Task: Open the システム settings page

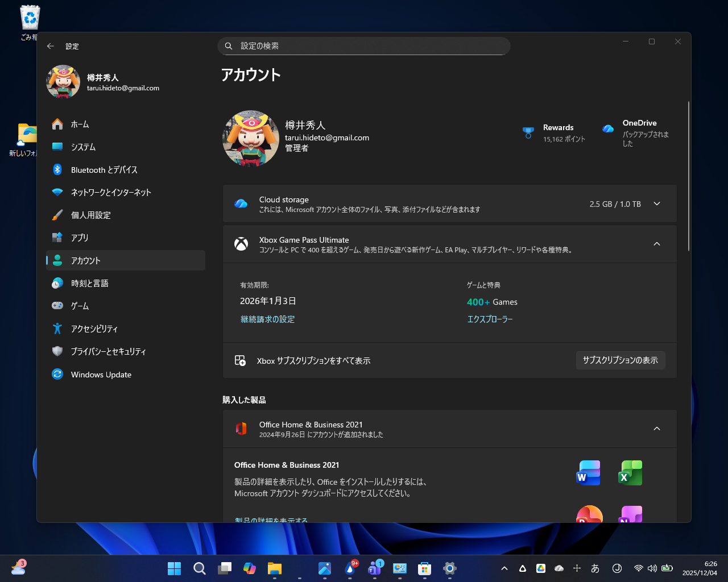Action: coord(126,147)
